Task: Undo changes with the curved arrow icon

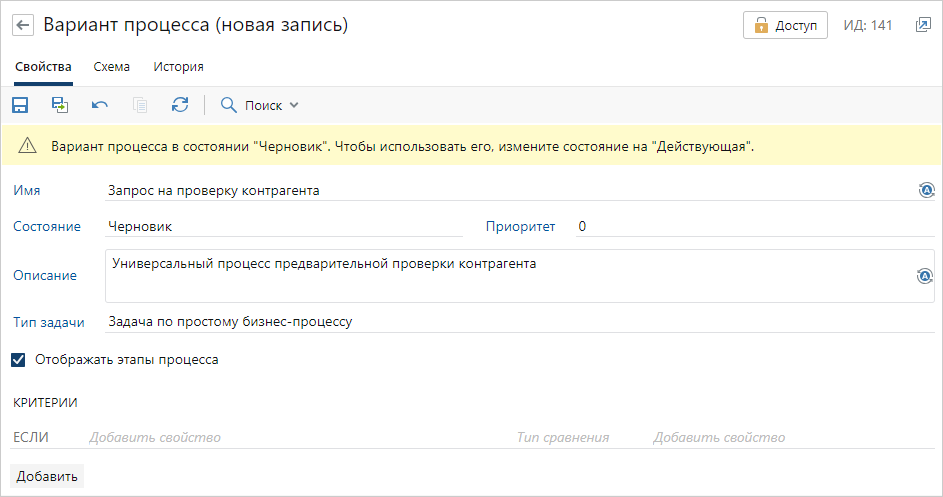Action: click(x=100, y=105)
